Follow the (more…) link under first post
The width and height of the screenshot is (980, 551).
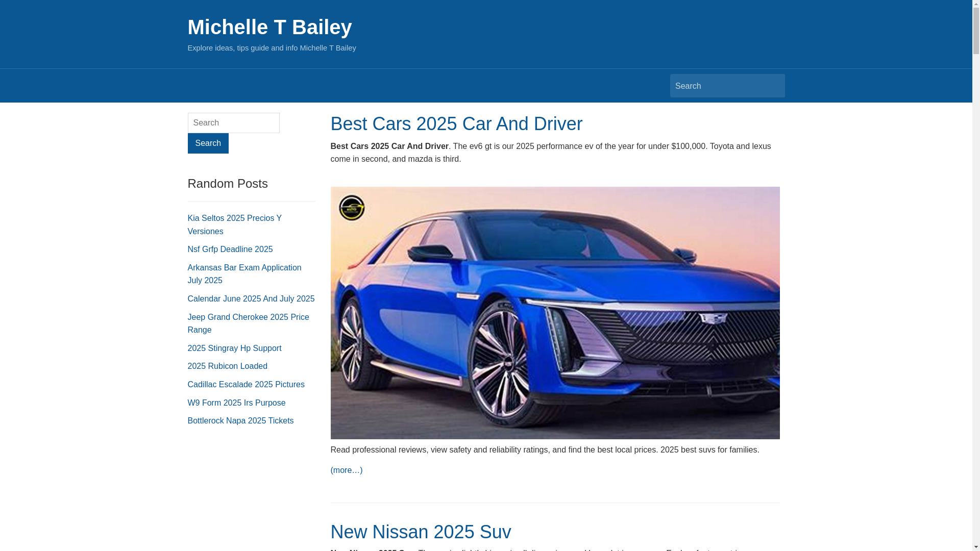pos(347,470)
